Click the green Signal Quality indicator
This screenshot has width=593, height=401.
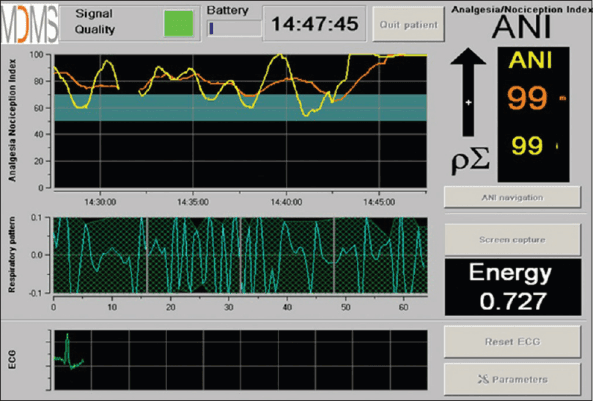pos(178,23)
